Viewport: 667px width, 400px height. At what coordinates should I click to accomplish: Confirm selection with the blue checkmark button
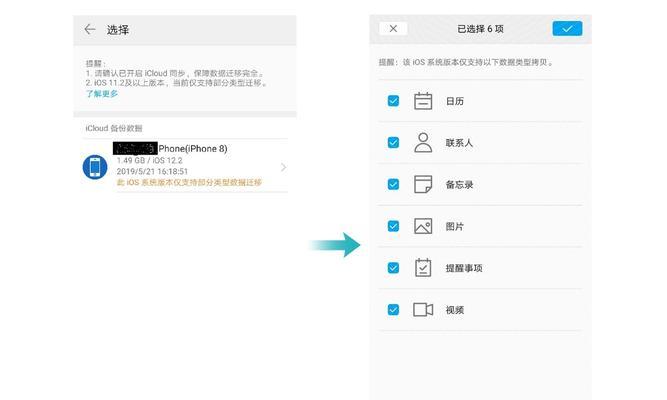point(567,29)
